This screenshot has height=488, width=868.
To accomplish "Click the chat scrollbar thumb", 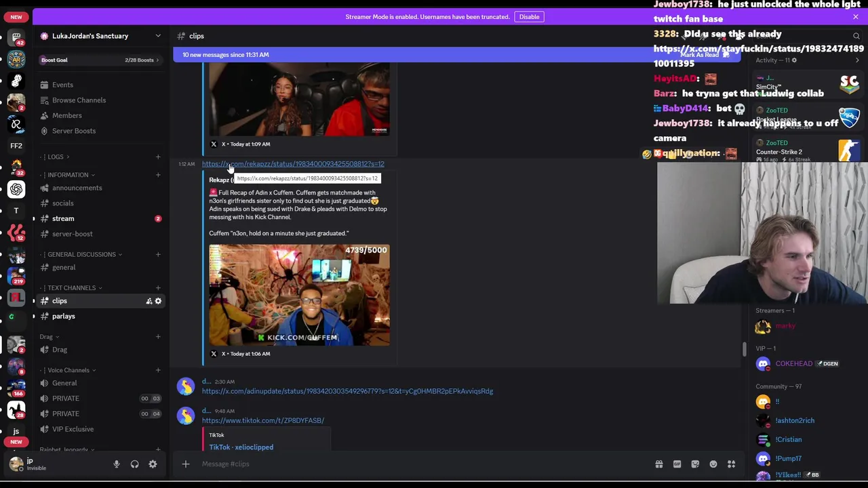I will [x=745, y=350].
